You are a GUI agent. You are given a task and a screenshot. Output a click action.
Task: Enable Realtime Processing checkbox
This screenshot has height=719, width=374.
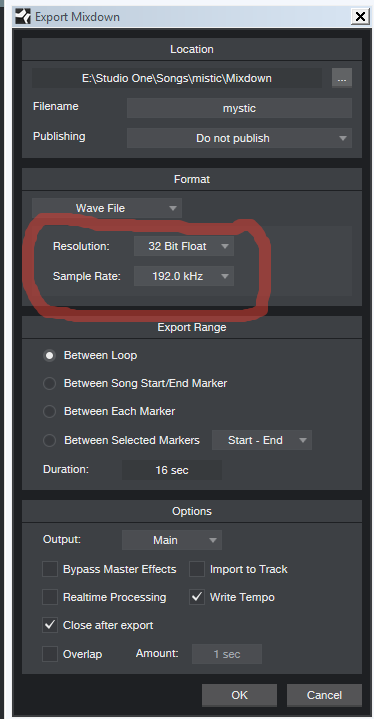[x=50, y=597]
